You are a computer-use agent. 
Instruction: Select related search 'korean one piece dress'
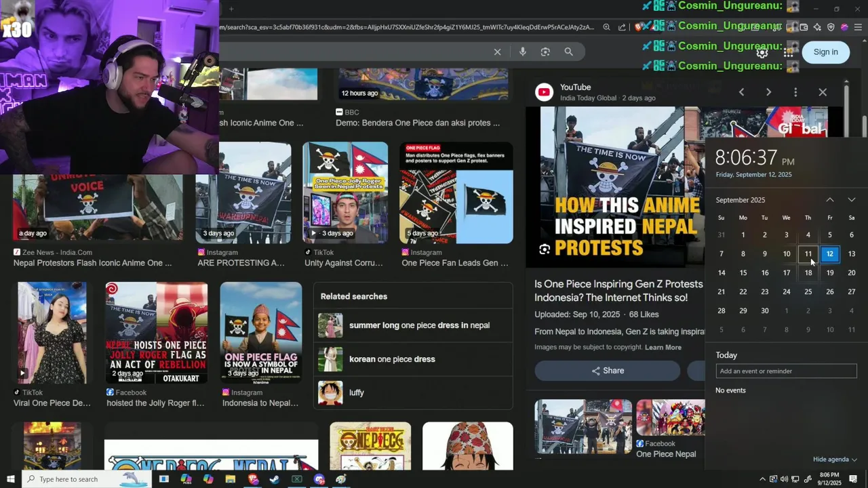(x=413, y=359)
